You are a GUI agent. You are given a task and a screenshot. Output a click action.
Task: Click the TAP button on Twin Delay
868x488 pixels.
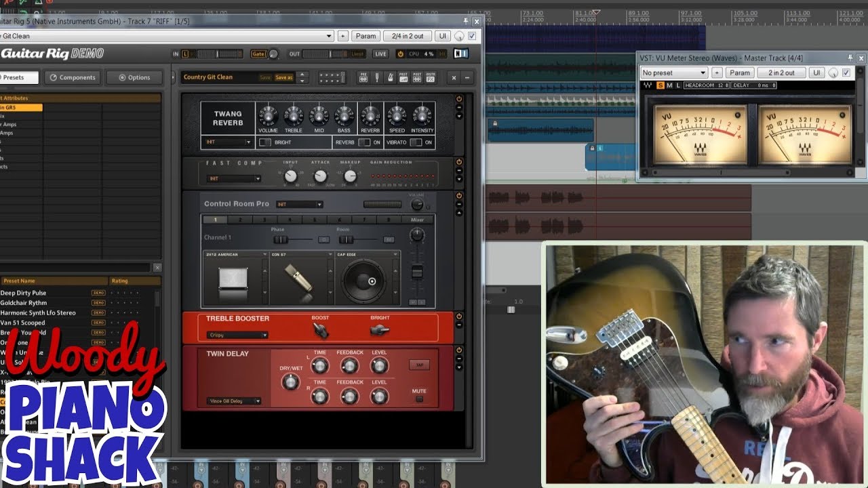[x=419, y=365]
